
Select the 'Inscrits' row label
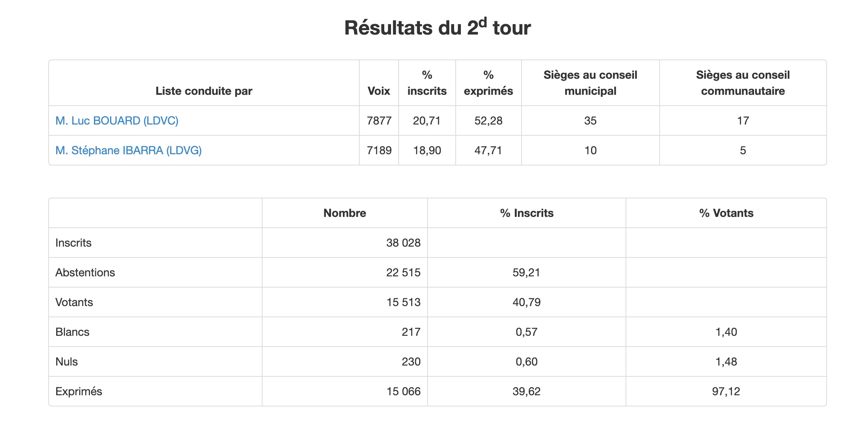tap(73, 243)
